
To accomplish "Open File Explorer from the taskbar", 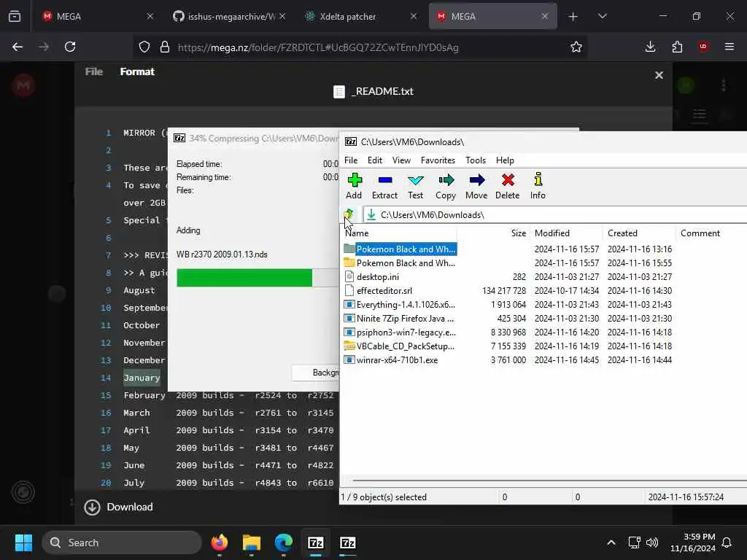I will (x=252, y=542).
